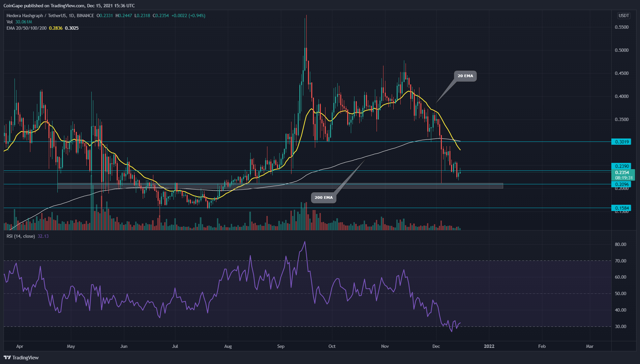Click the white EMA value 0.3025
This screenshot has height=364, width=640.
tap(72, 28)
